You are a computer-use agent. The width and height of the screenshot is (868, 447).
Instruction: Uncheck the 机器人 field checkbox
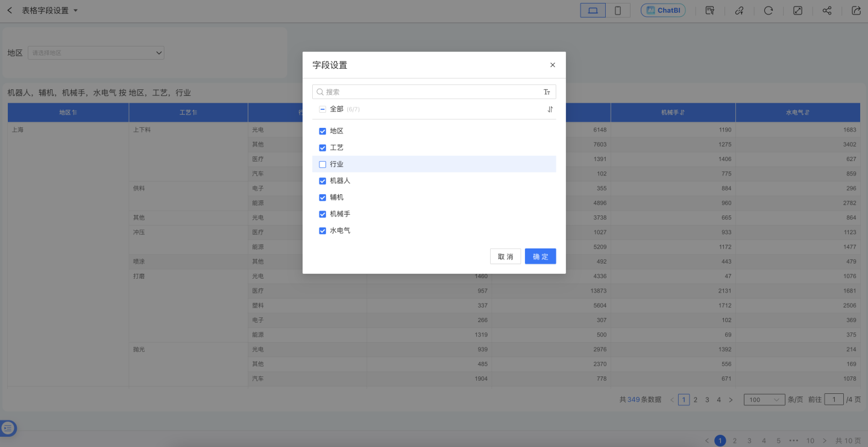click(x=322, y=181)
